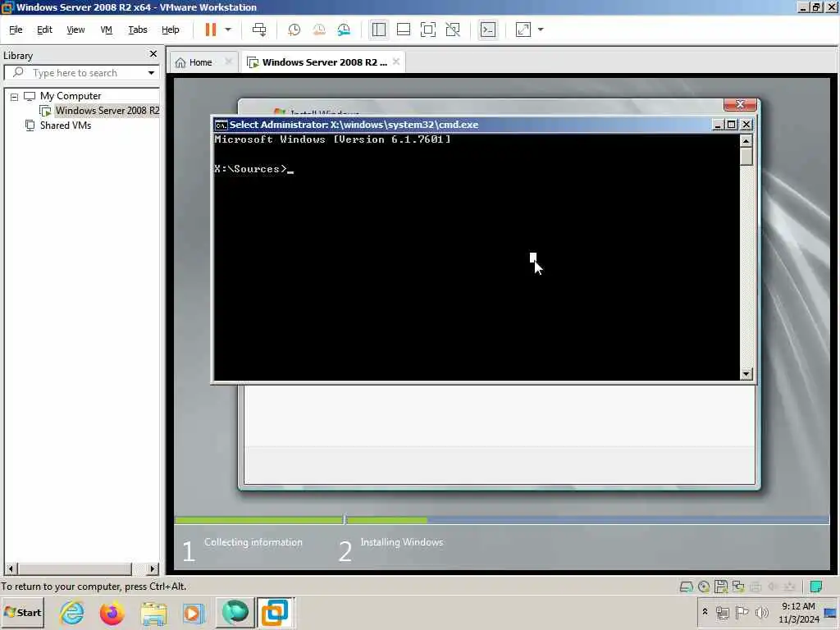Select Windows Server 2008 R2 in library tree
The image size is (840, 630).
click(x=107, y=111)
